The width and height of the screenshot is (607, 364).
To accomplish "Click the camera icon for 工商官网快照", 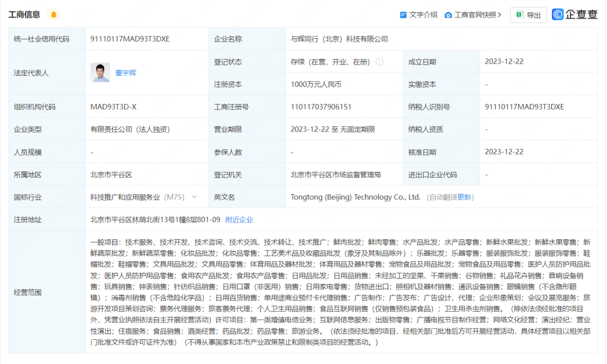I will pyautogui.click(x=448, y=15).
